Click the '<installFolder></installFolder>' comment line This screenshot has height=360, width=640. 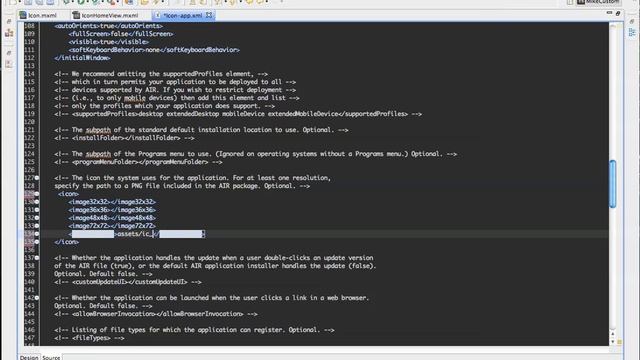coord(124,138)
